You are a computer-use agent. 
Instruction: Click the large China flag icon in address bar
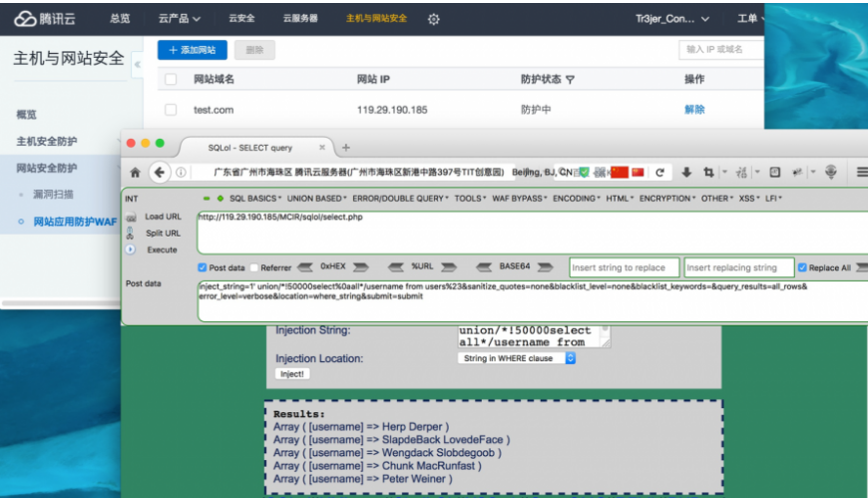[620, 173]
